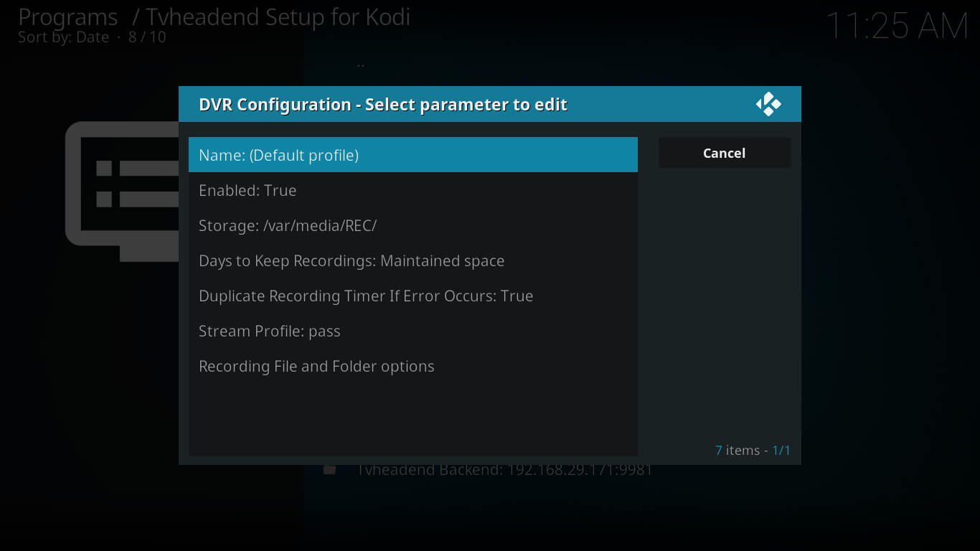Expand Recording File and Folder options

(x=413, y=366)
